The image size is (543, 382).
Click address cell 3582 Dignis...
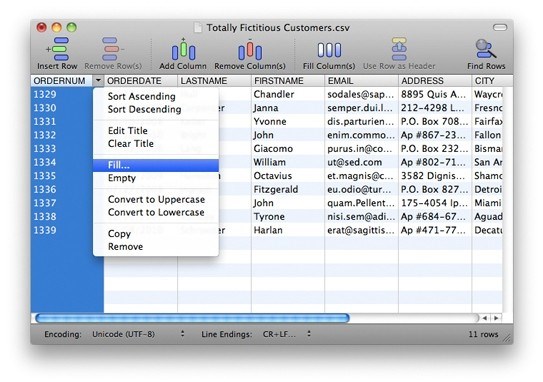point(435,176)
